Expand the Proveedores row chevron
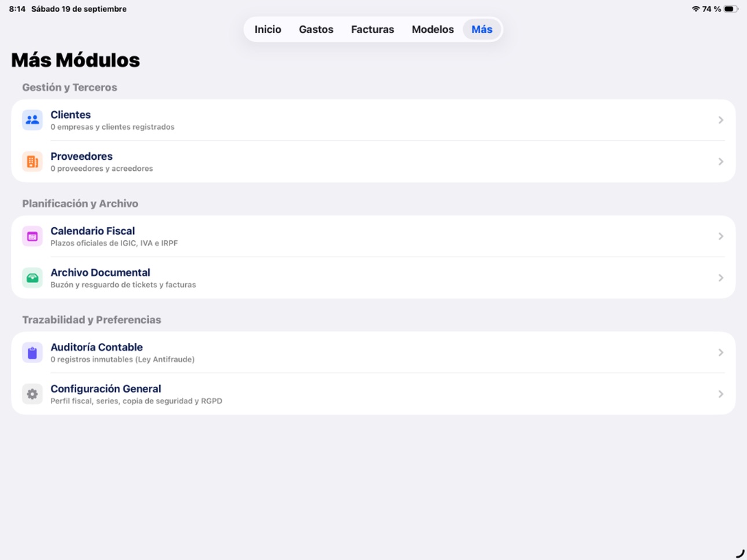The image size is (747, 560). coord(721,162)
